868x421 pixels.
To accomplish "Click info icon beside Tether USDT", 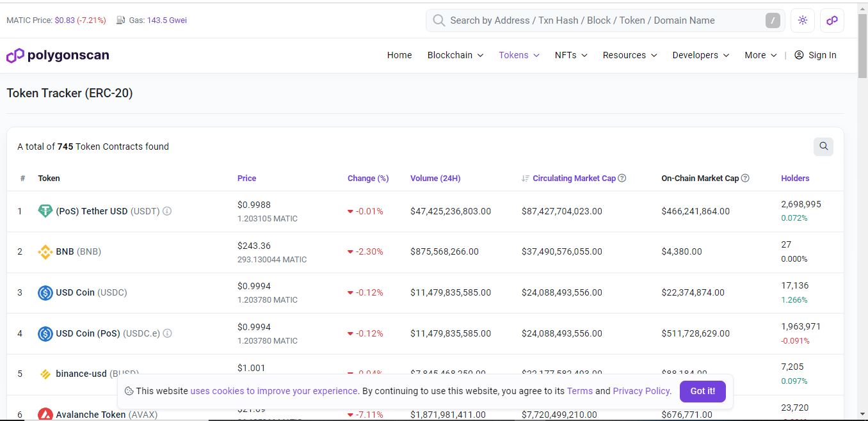I will 167,211.
